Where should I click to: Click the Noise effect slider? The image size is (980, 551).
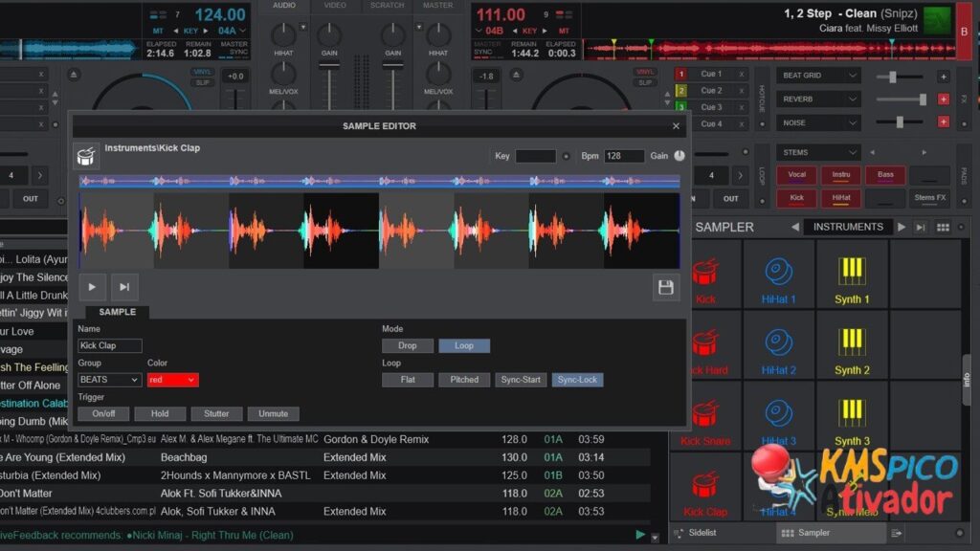901,122
